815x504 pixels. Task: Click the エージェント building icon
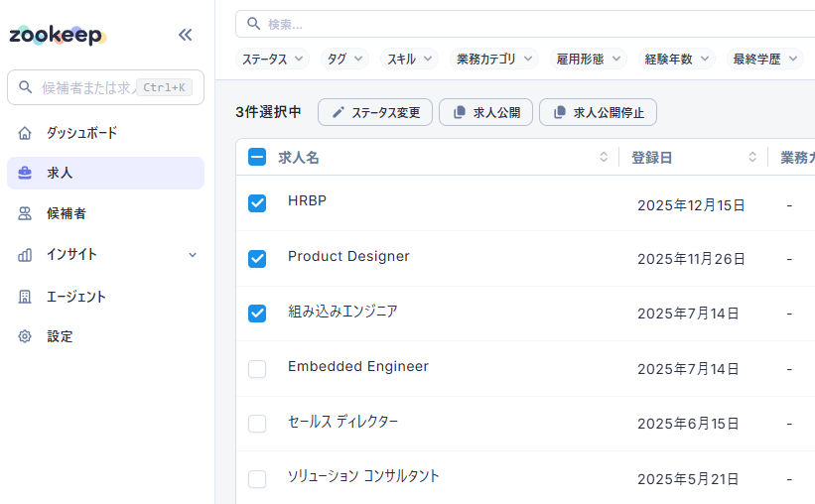coord(25,297)
